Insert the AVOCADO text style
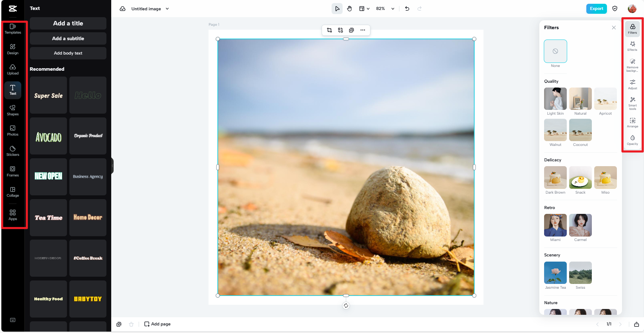Image resolution: width=644 pixels, height=333 pixels. [x=48, y=136]
